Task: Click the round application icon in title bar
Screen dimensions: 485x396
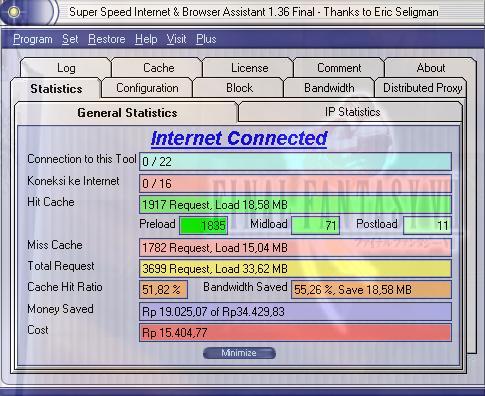Action: click(14, 12)
